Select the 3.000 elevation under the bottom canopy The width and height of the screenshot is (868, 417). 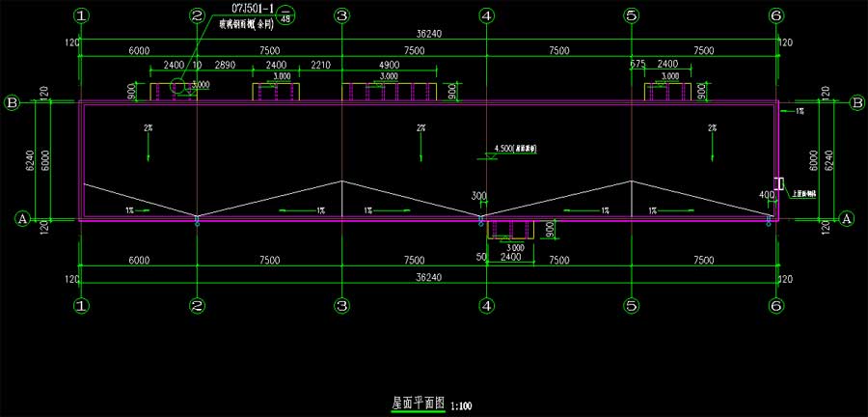515,247
